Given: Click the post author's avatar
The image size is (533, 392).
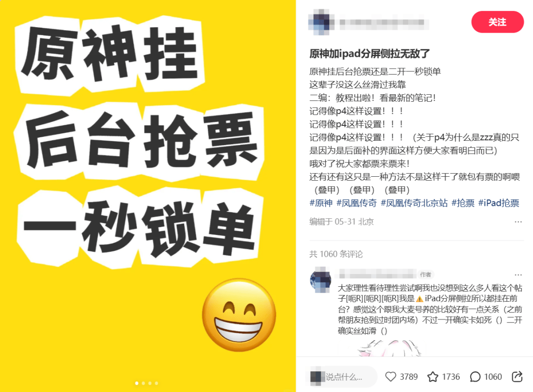Looking at the screenshot, I should pyautogui.click(x=321, y=22).
